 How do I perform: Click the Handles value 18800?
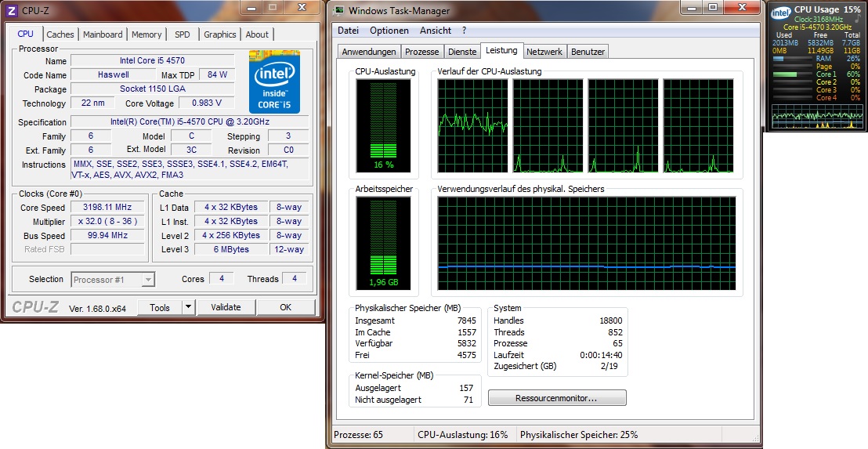tap(611, 320)
